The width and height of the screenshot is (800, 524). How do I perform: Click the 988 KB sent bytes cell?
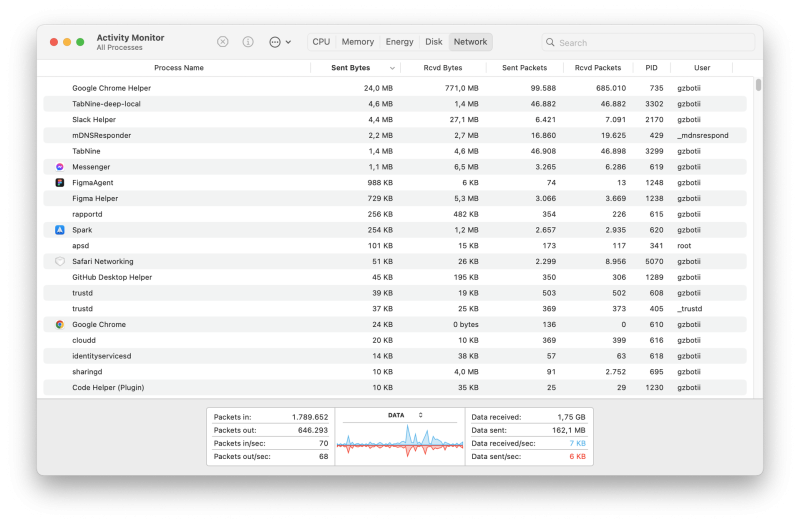pos(380,183)
